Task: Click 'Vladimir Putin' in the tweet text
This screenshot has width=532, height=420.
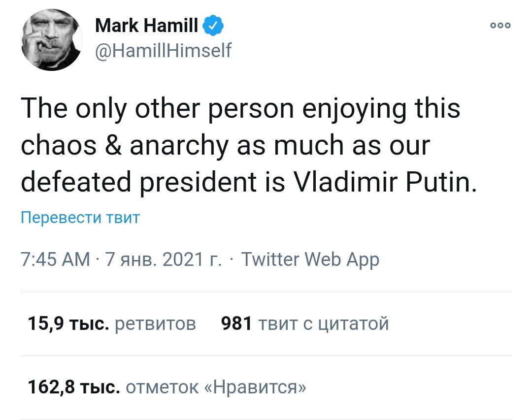Action: (384, 181)
